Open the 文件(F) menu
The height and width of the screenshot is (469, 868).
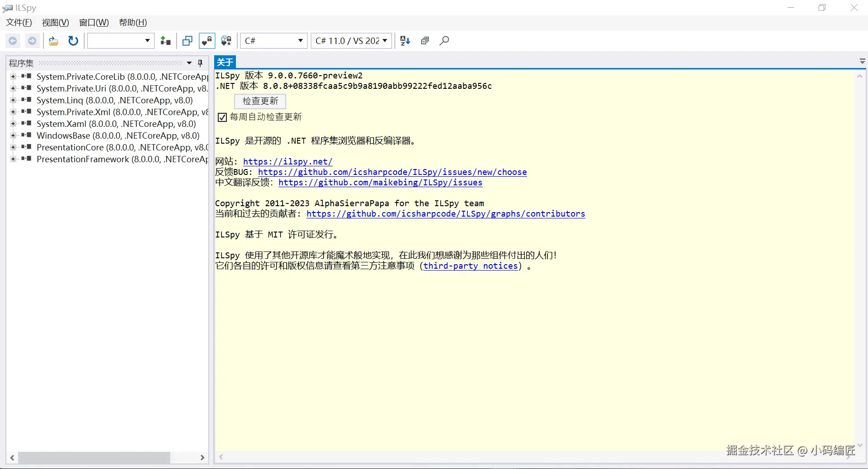point(19,23)
